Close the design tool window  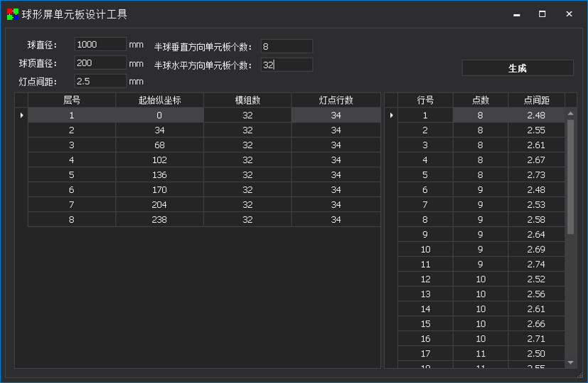(569, 14)
